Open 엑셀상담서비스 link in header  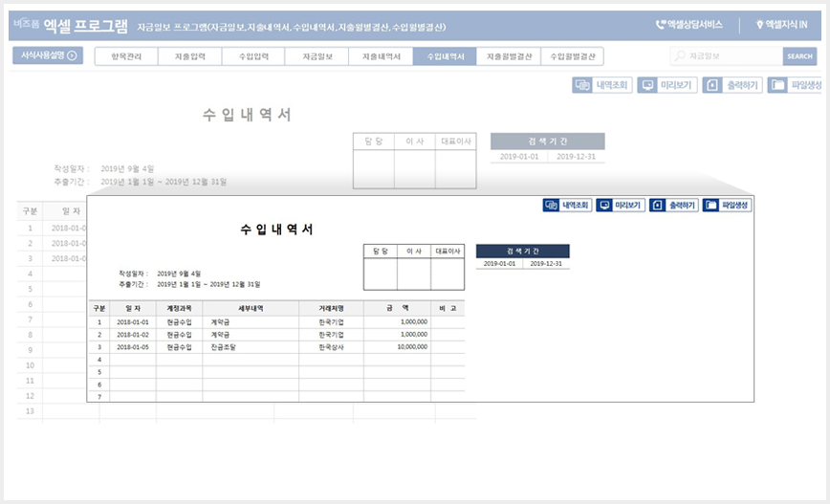688,25
